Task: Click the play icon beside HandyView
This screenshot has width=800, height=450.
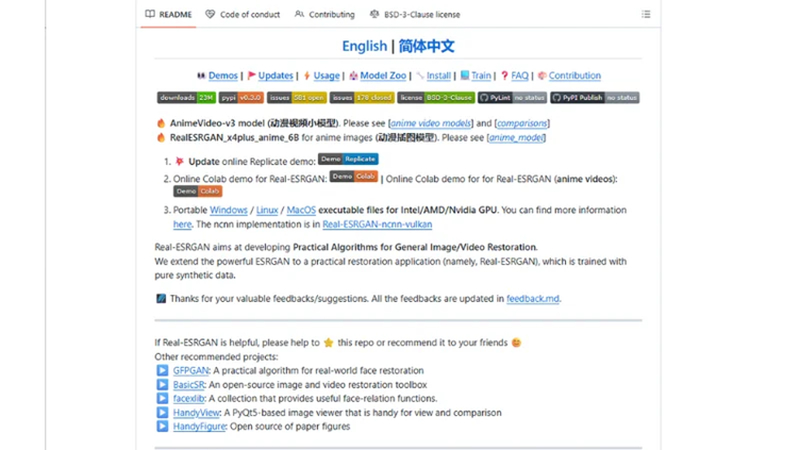Action: pos(162,413)
